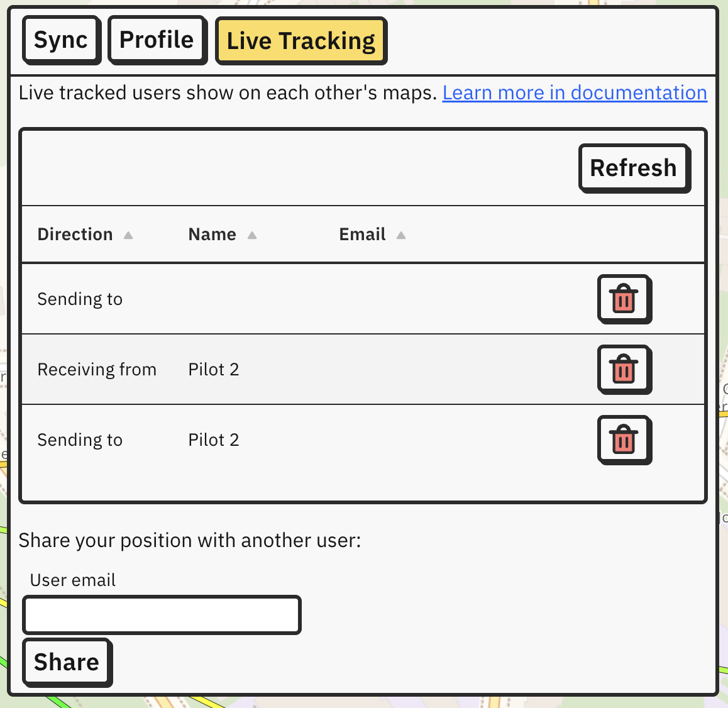Sort table by Name arrow
Image resolution: width=728 pixels, height=708 pixels.
252,235
